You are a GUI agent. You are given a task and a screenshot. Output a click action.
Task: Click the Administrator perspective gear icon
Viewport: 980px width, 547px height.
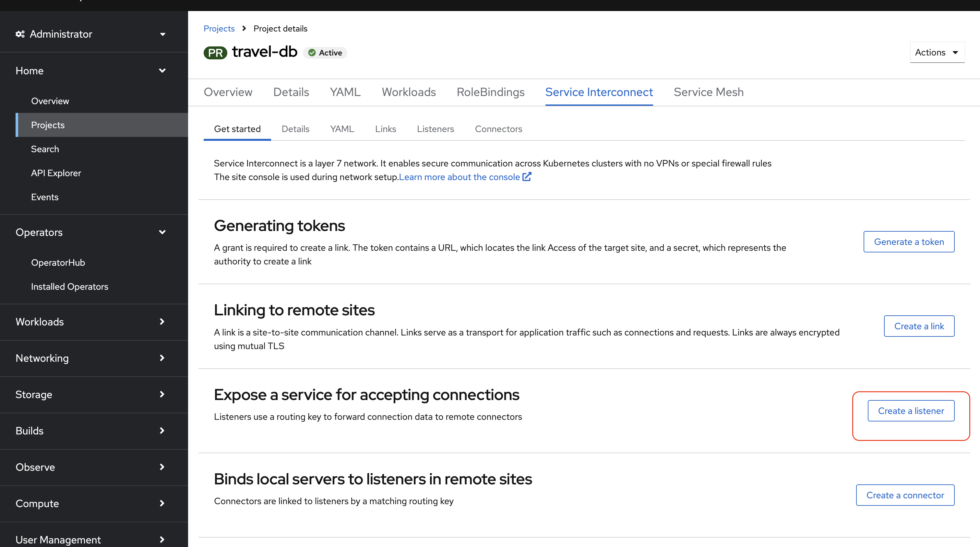(x=20, y=34)
